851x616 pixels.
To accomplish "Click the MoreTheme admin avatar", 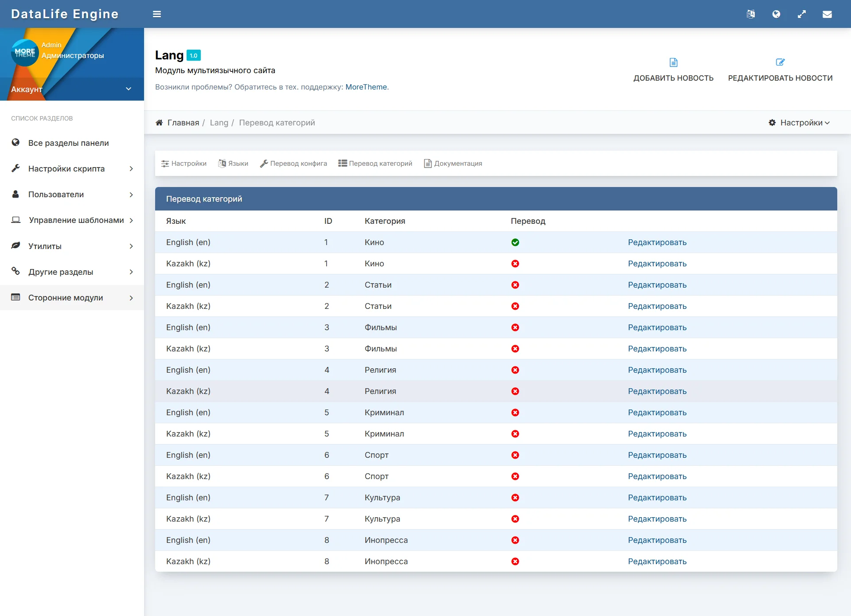I will click(x=25, y=53).
